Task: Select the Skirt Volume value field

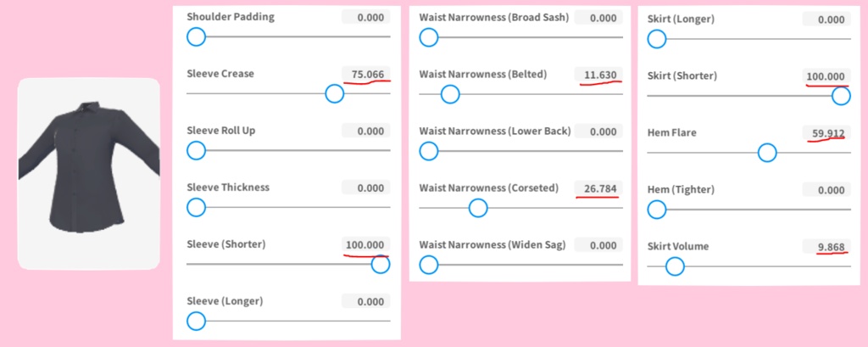Action: coord(826,247)
